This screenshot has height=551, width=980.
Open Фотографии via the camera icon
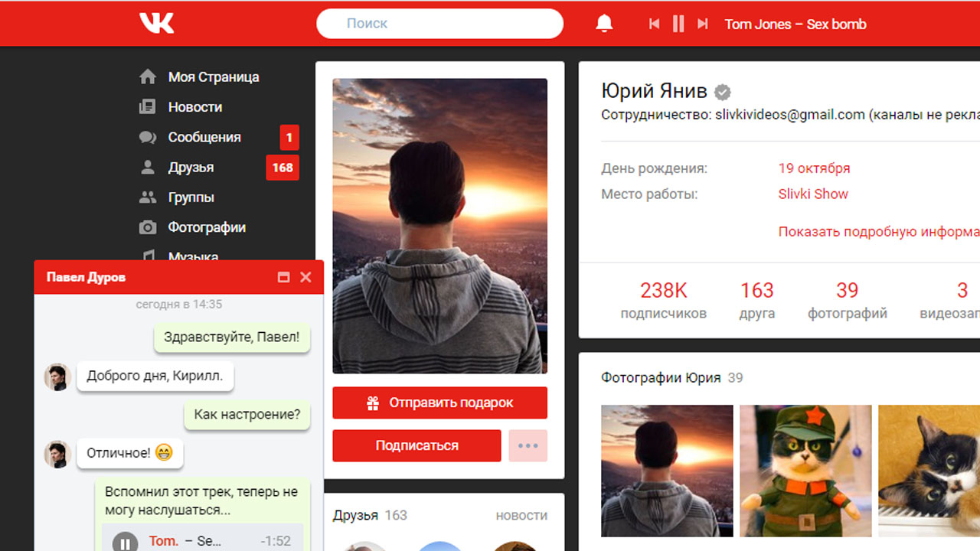(146, 227)
